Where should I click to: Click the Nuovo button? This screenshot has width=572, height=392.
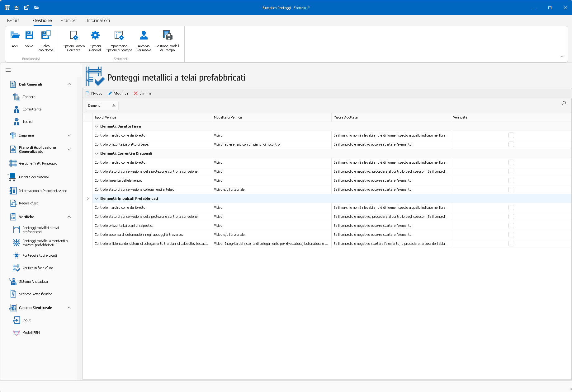94,93
